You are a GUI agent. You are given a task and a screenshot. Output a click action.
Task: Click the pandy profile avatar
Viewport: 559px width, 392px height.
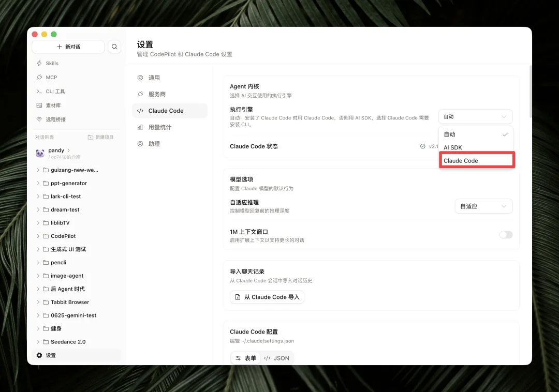point(40,152)
